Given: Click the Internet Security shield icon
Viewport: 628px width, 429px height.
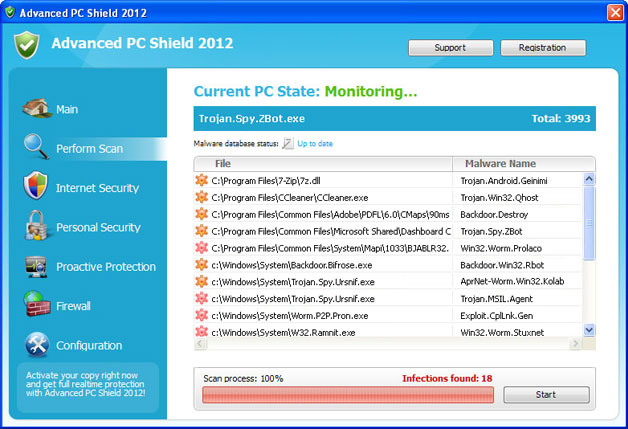Looking at the screenshot, I should tap(36, 185).
